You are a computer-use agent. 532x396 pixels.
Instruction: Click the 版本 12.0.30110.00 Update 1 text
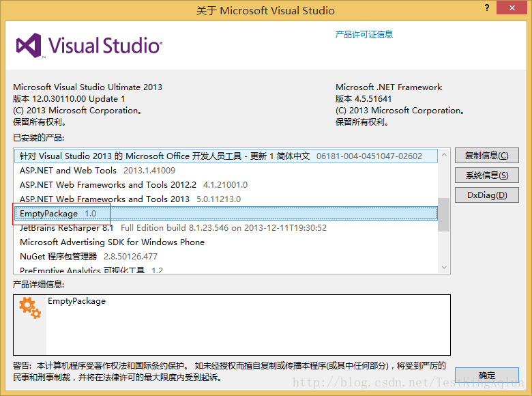point(69,99)
